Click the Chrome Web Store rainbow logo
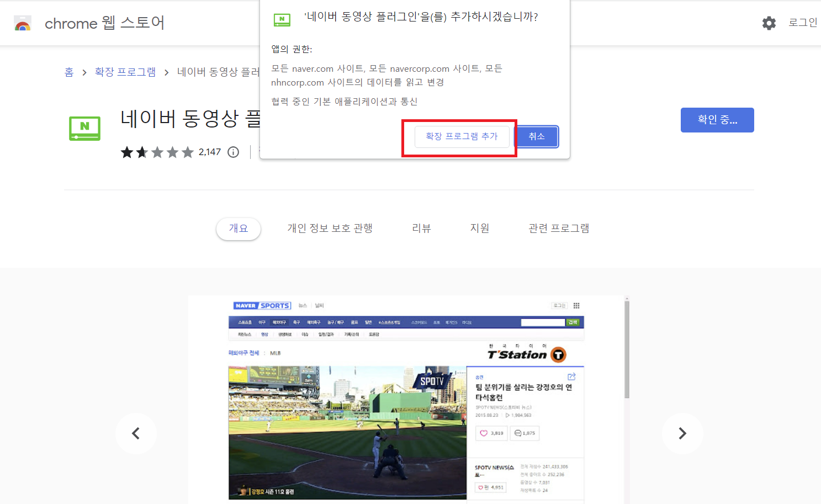The width and height of the screenshot is (821, 504). (x=23, y=23)
